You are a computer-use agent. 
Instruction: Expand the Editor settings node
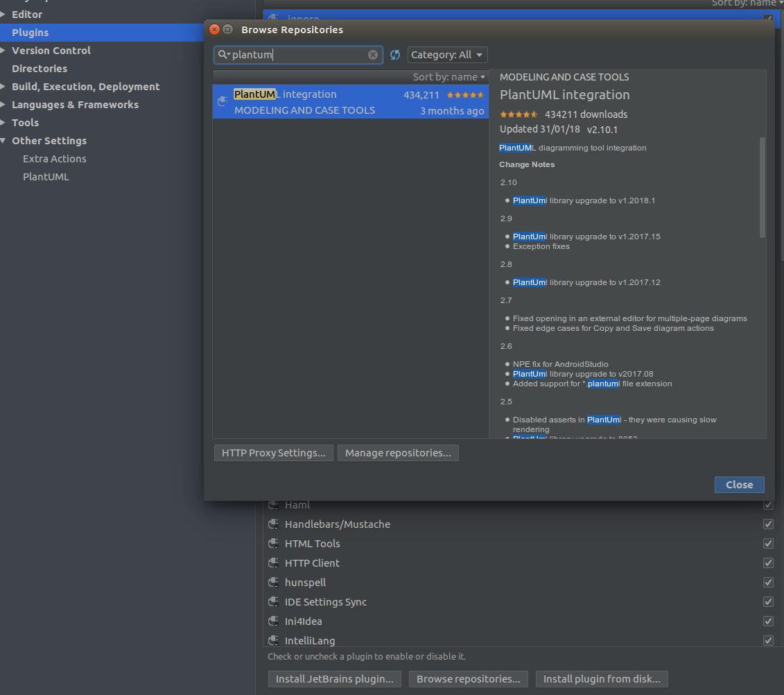click(3, 15)
